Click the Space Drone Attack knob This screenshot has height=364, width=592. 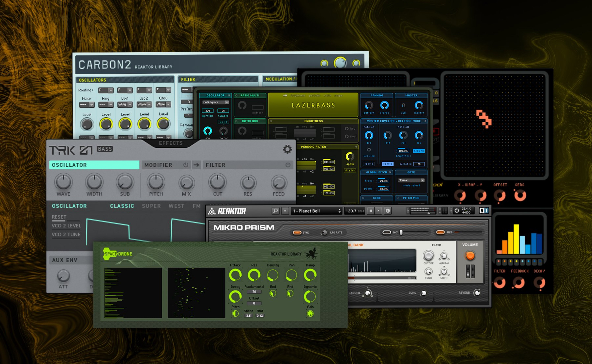coord(235,275)
